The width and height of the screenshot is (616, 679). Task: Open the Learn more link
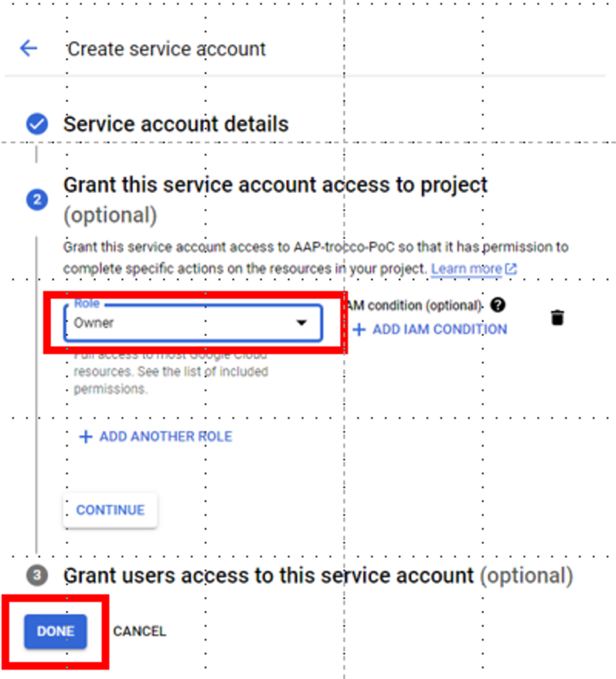pyautogui.click(x=466, y=269)
